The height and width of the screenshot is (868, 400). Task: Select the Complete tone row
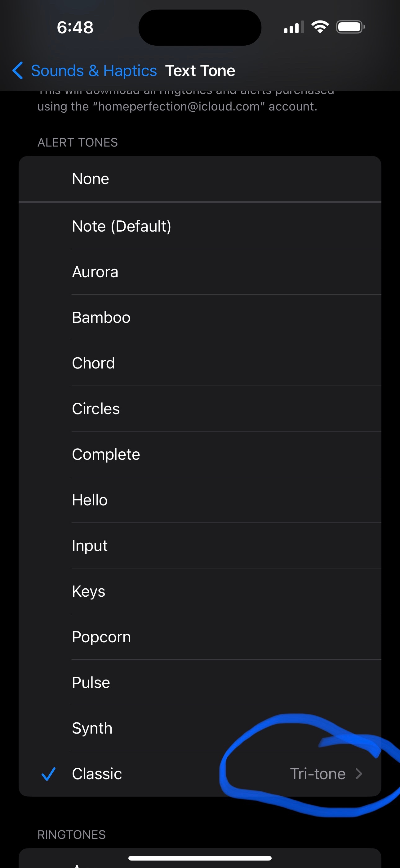click(200, 454)
